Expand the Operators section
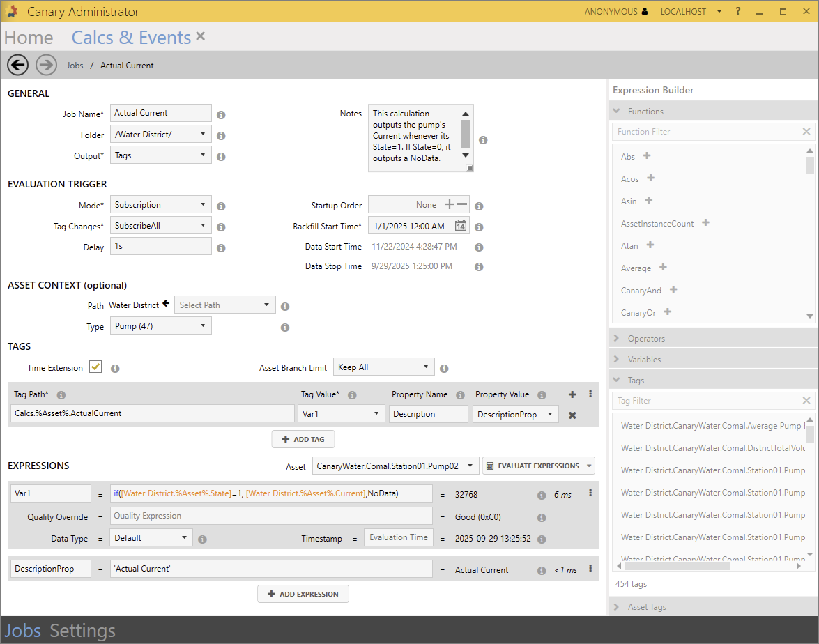The image size is (819, 644). [x=646, y=339]
